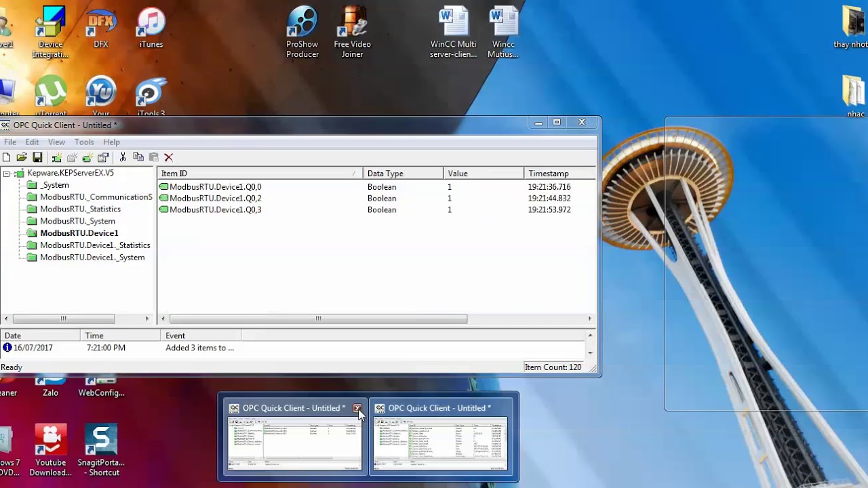Open the ProShow Producer desktop icon
Screen dimensions: 868x488
[x=302, y=32]
